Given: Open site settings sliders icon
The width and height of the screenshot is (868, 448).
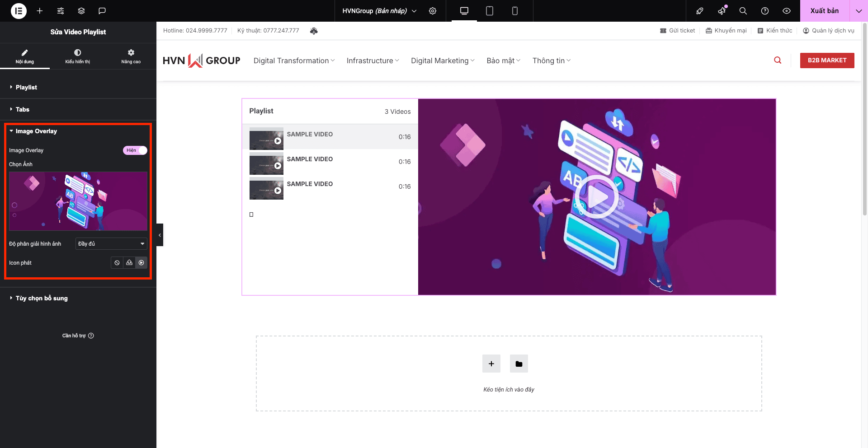Looking at the screenshot, I should click(61, 11).
